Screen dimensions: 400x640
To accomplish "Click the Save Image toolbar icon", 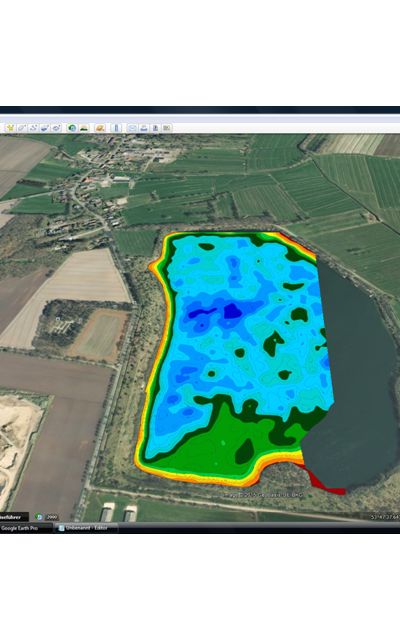I will pos(156,128).
